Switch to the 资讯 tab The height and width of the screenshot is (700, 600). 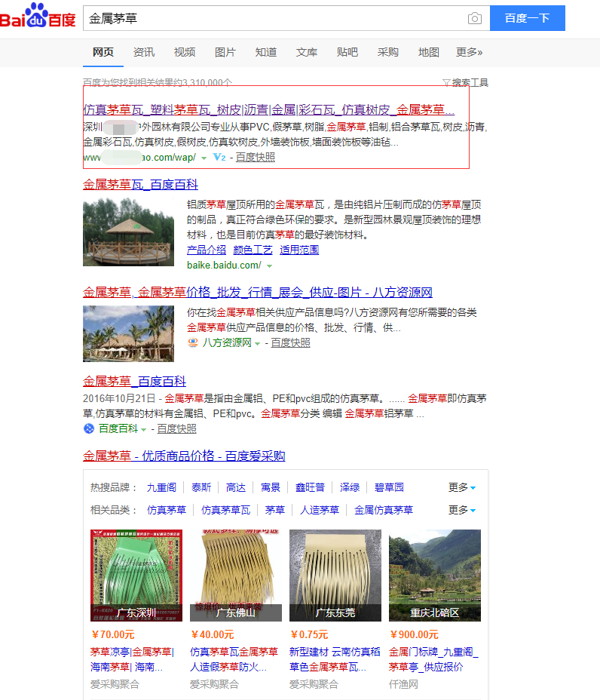[x=144, y=52]
